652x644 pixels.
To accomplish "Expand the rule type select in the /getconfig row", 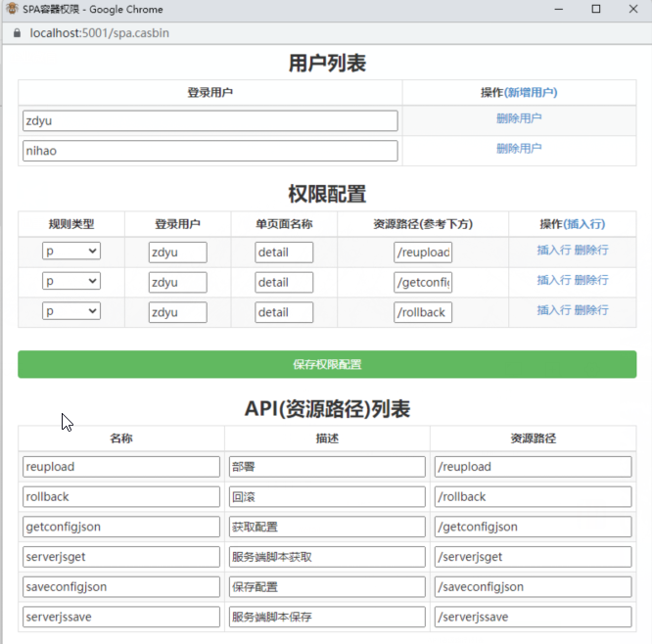I will 71,281.
